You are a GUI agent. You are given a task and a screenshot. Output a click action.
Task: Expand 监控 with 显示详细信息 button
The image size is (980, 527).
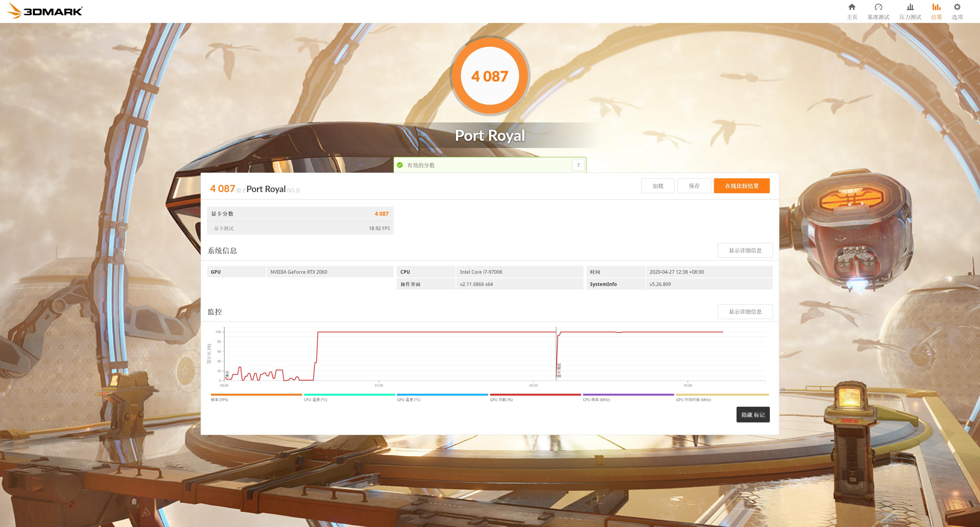point(745,312)
